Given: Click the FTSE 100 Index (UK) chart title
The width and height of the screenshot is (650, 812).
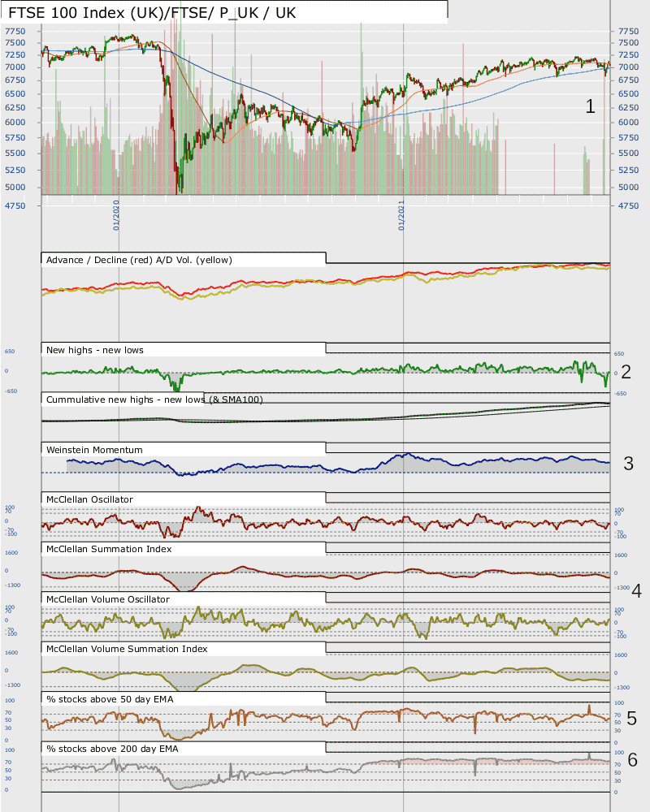Looking at the screenshot, I should tap(152, 13).
